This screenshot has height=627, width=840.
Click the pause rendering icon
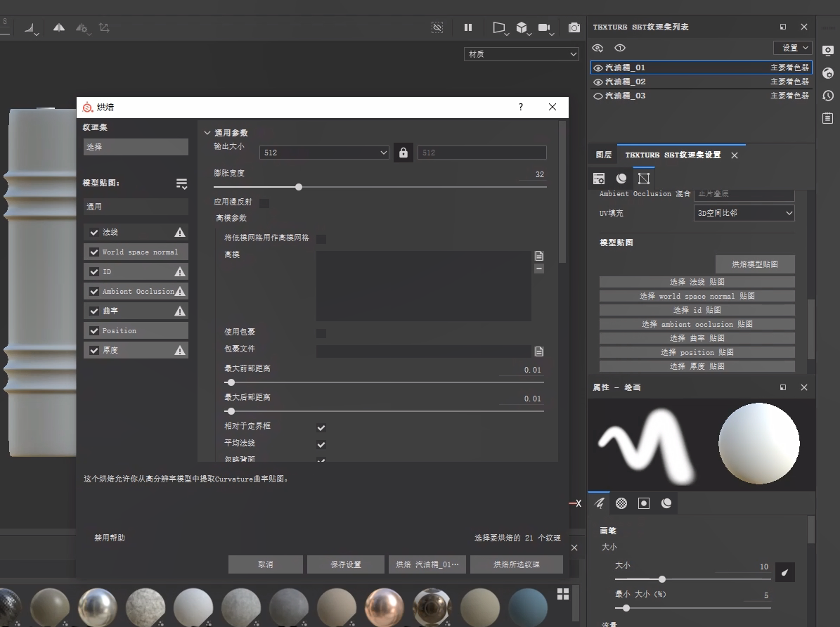pyautogui.click(x=468, y=27)
